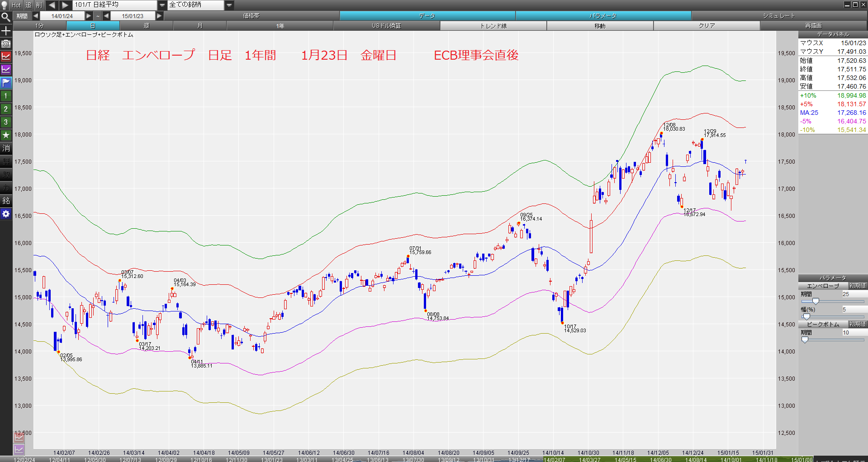Screen dimensions: 868x462
Task: Switch to 日 daily timeframe tab
Action: coord(93,26)
